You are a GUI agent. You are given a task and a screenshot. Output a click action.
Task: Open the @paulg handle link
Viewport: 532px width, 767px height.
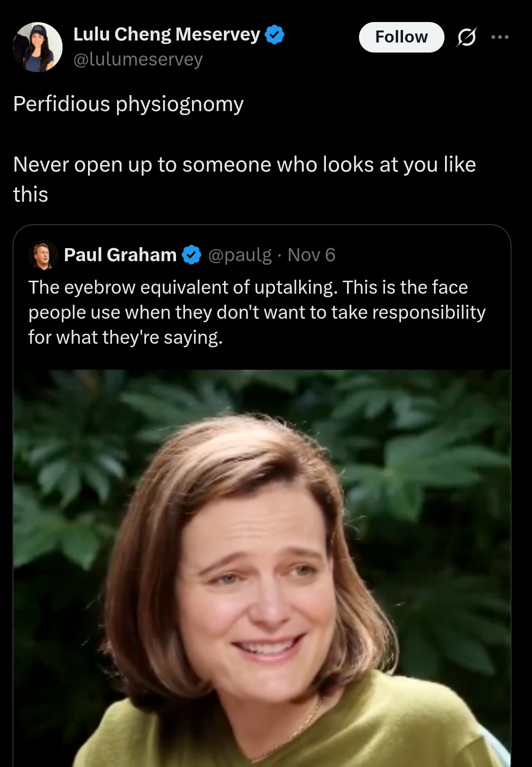pos(239,255)
